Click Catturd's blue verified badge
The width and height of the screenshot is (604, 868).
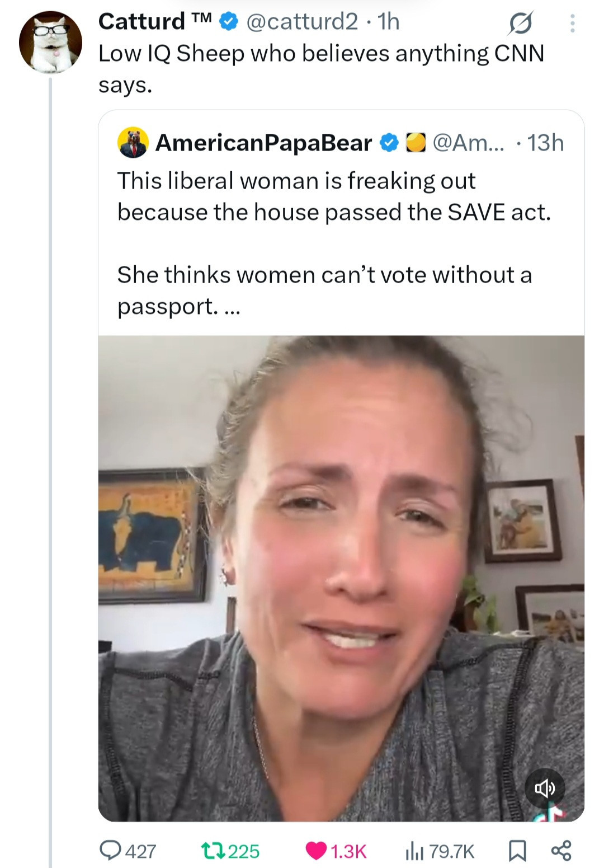pyautogui.click(x=228, y=22)
